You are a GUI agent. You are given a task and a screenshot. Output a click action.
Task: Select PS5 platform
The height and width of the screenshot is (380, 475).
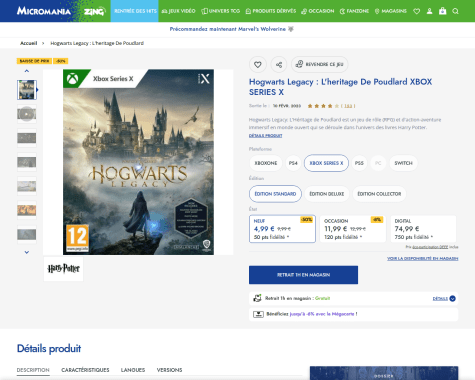pos(359,163)
